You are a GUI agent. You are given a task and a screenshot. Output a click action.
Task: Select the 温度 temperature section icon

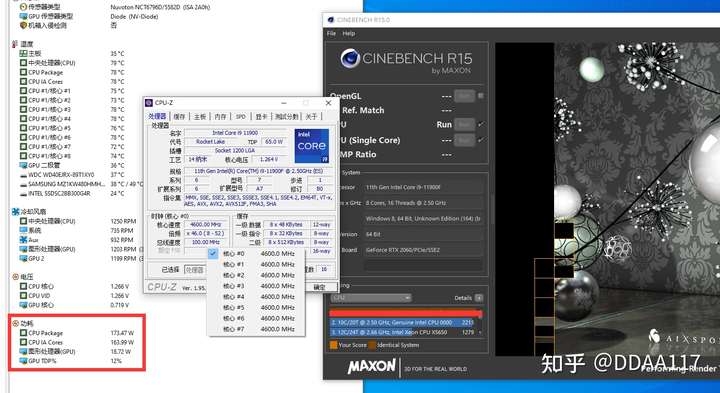click(15, 44)
